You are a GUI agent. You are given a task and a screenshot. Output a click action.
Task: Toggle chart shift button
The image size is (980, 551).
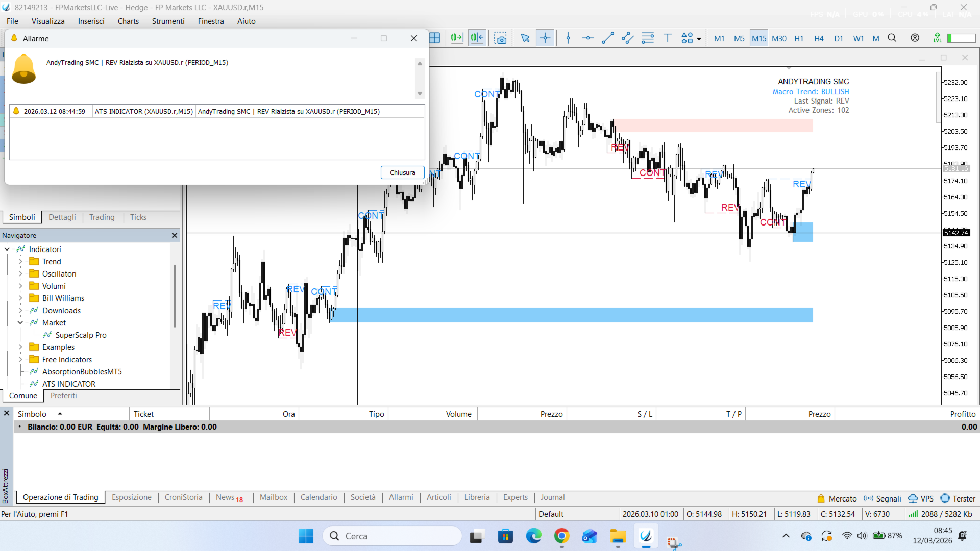tap(477, 38)
